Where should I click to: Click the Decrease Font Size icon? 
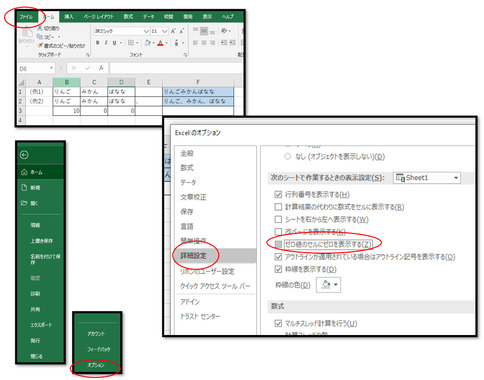click(181, 31)
